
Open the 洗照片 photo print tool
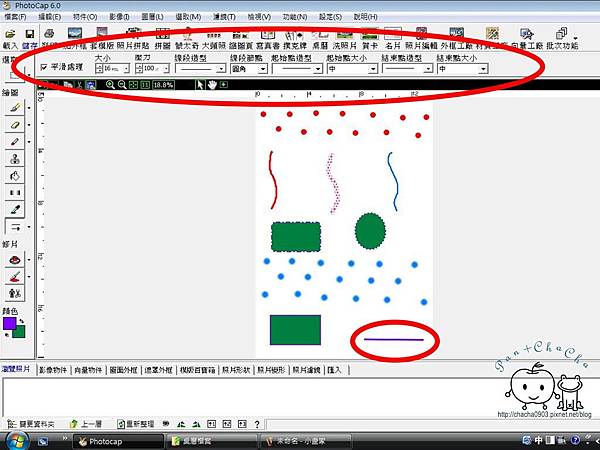pyautogui.click(x=344, y=38)
